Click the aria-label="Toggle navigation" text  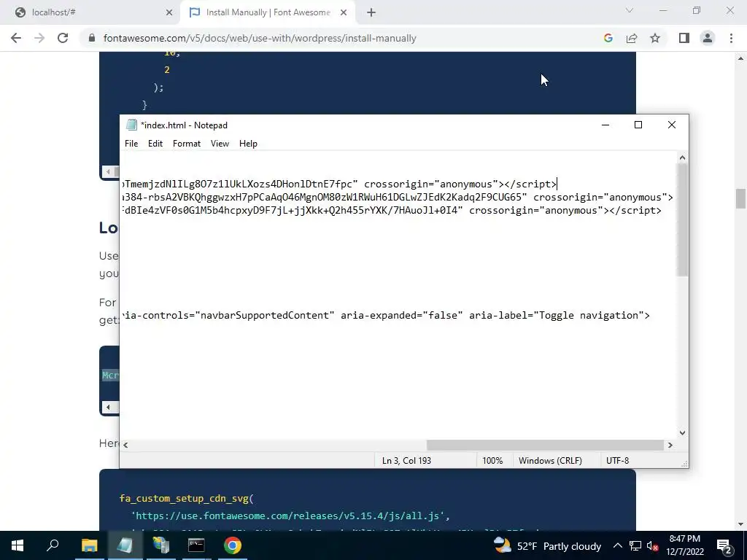560,315
